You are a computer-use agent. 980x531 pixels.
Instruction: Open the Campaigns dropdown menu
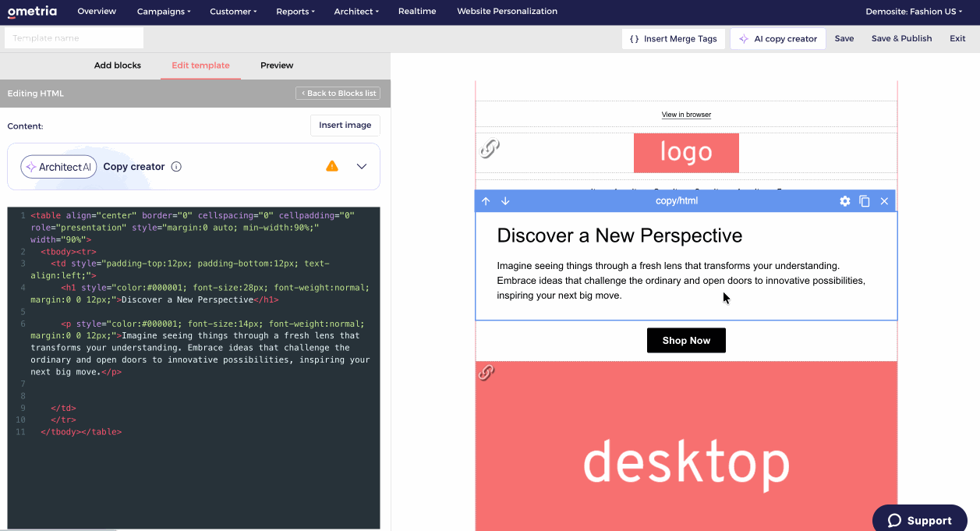(164, 12)
